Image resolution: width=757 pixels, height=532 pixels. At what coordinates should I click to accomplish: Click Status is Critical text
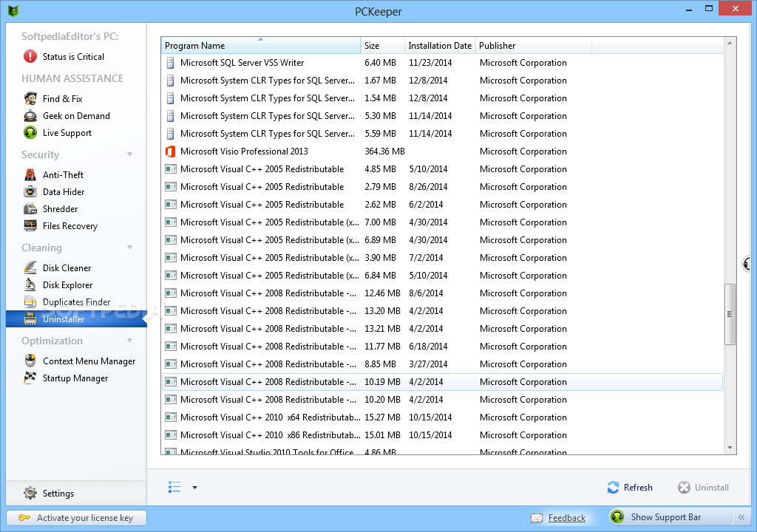[73, 56]
